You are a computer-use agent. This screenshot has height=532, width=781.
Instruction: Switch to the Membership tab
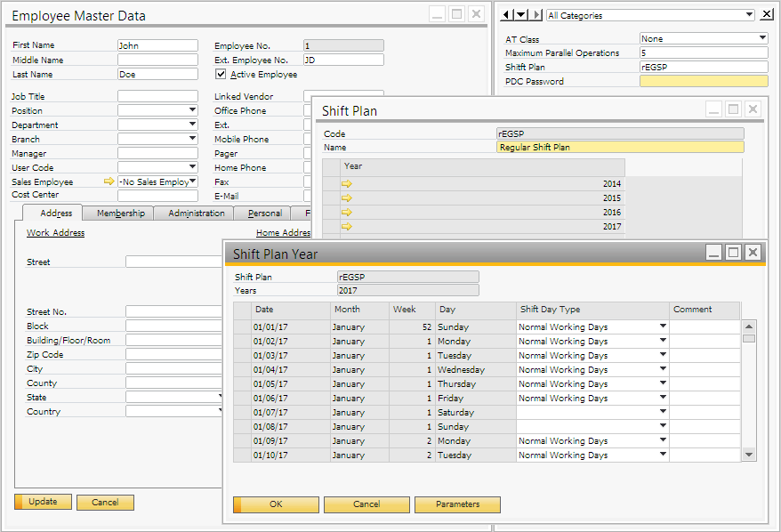(119, 214)
